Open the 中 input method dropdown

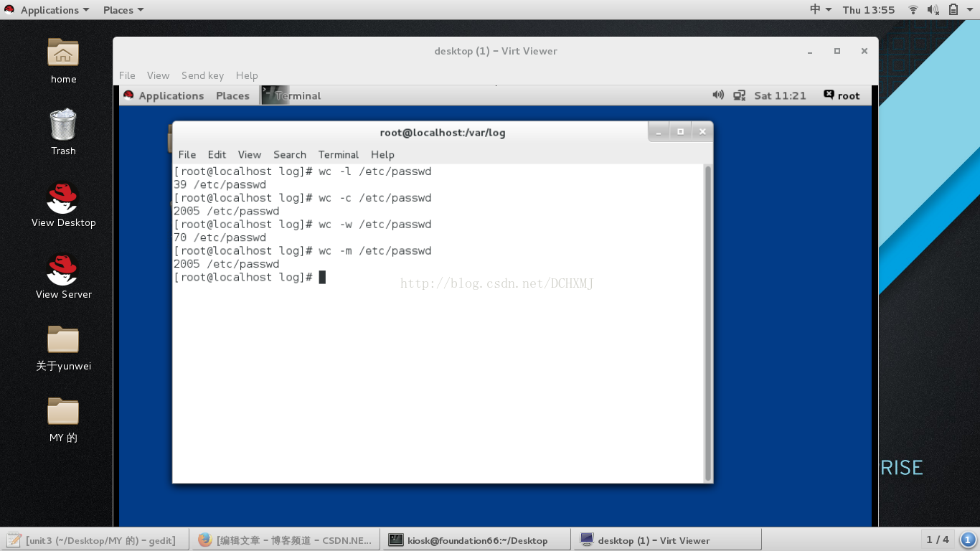tap(821, 10)
